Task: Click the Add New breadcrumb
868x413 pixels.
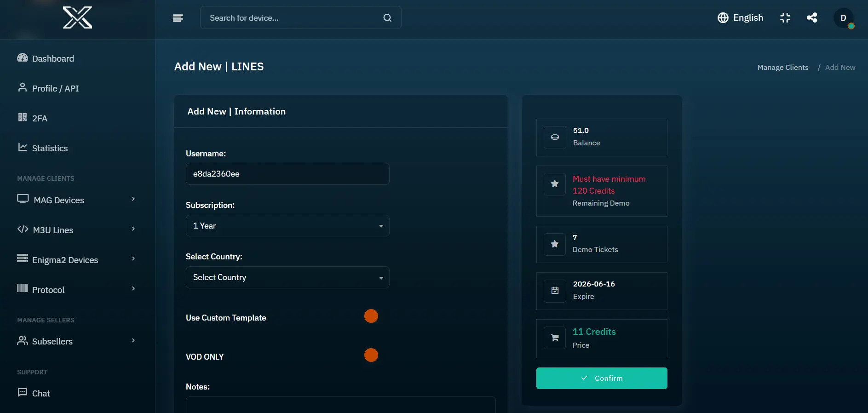Action: [x=840, y=68]
